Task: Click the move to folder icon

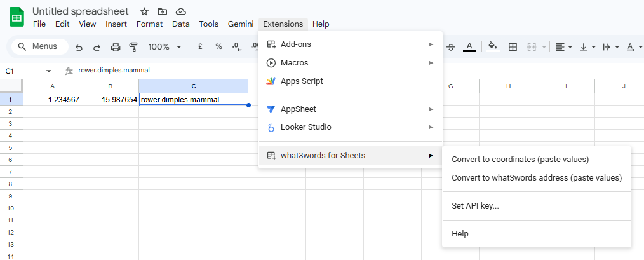Action: [x=163, y=11]
